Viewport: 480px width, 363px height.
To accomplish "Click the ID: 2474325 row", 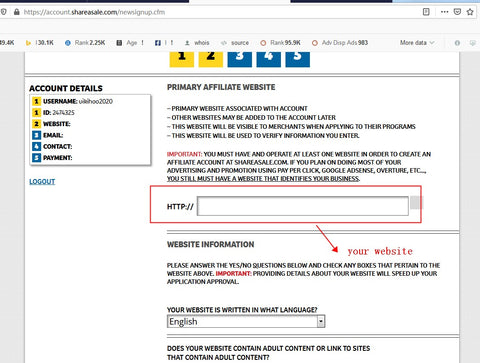I will 54,113.
